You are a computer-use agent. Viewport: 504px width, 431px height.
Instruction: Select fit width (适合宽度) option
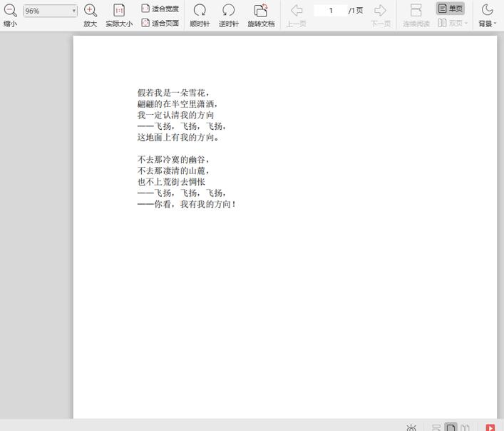(x=160, y=9)
